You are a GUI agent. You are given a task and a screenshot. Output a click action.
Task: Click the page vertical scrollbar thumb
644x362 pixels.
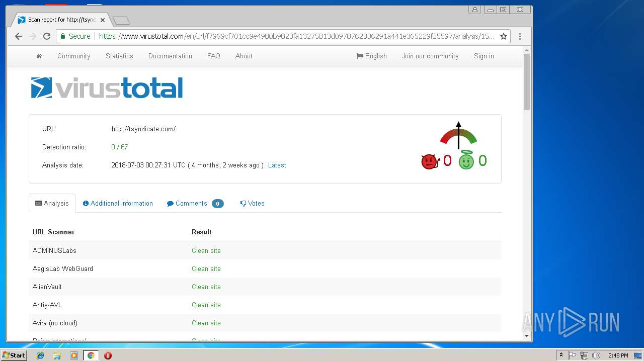tap(527, 82)
